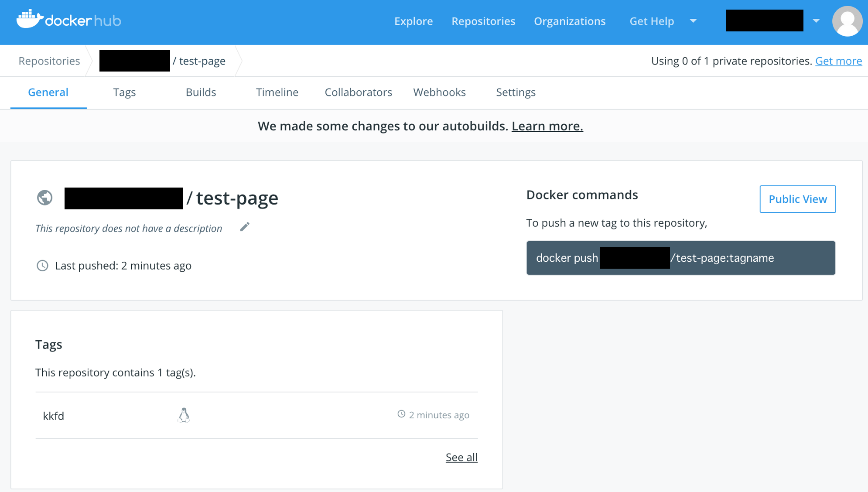Follow the Get more link
Viewport: 868px width, 492px height.
click(838, 61)
